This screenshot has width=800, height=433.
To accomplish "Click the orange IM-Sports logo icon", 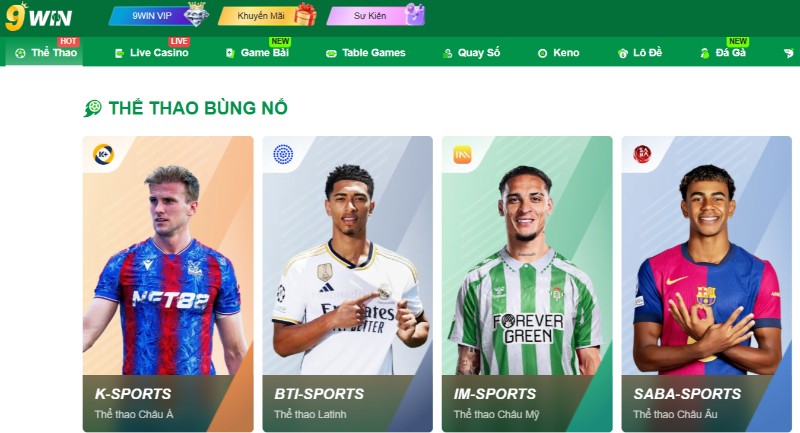I will 462,155.
